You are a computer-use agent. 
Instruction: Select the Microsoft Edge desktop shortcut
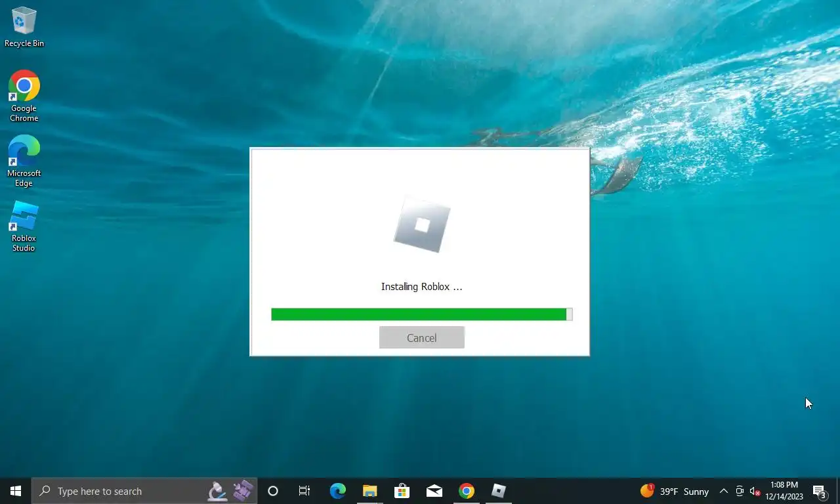click(x=24, y=161)
